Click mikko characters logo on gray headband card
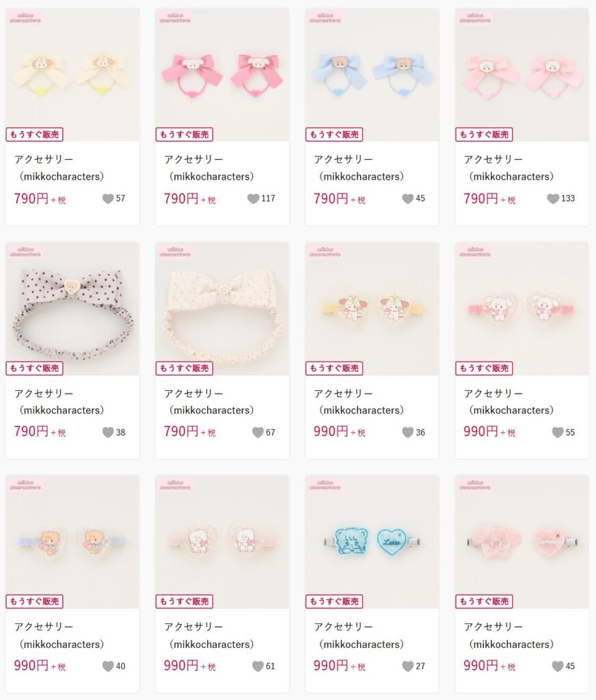The width and height of the screenshot is (596, 700). [x=25, y=252]
